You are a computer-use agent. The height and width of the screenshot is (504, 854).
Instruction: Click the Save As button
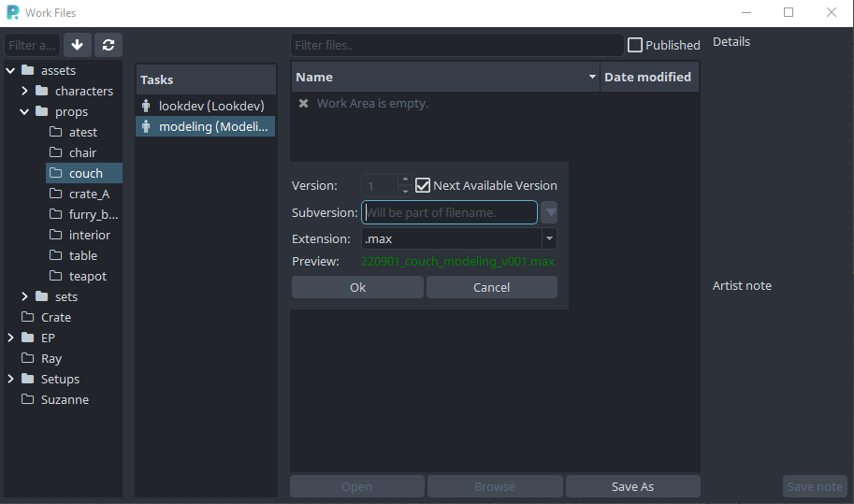tap(632, 486)
